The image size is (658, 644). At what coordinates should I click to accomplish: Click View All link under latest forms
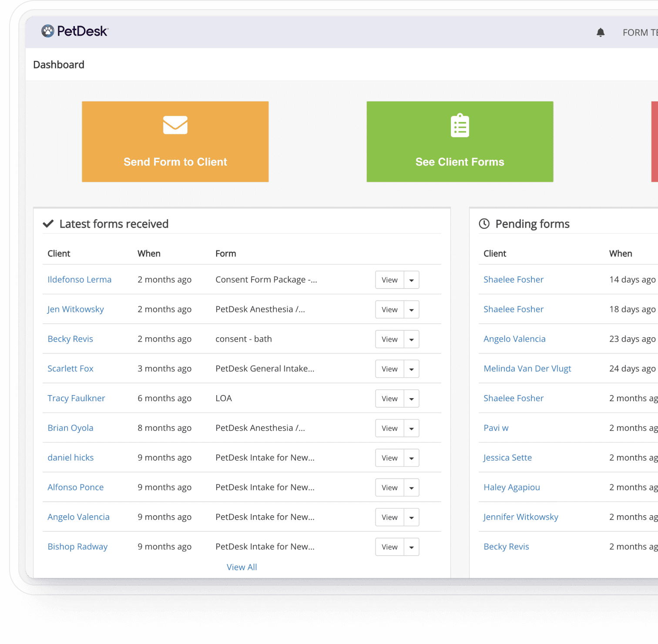coord(242,567)
